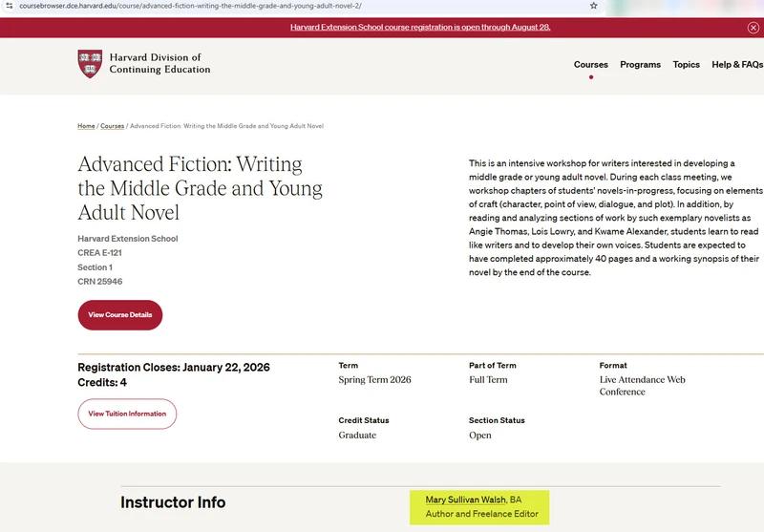Open Help & FAQs menu item
Screen dimensions: 764x532
(737, 65)
